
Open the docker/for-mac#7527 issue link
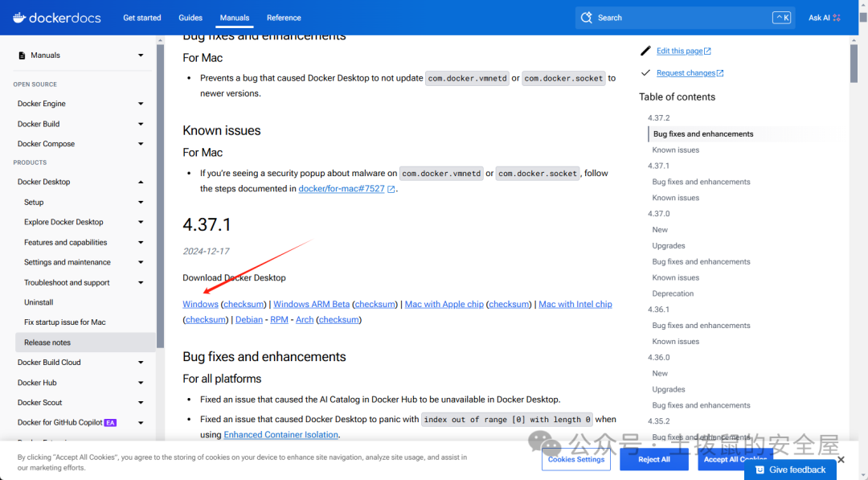341,189
